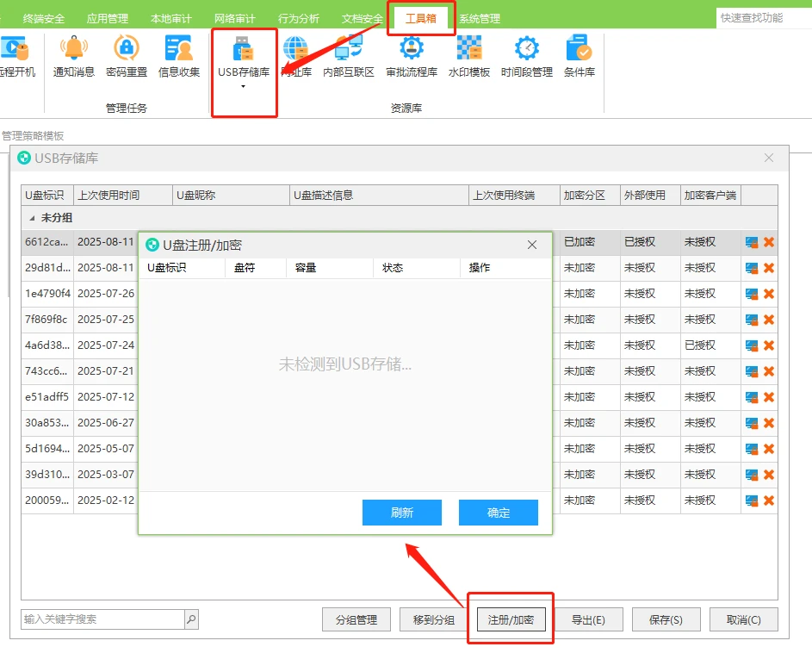Sort by 外部使用 column header
The height and width of the screenshot is (653, 812).
pos(650,196)
